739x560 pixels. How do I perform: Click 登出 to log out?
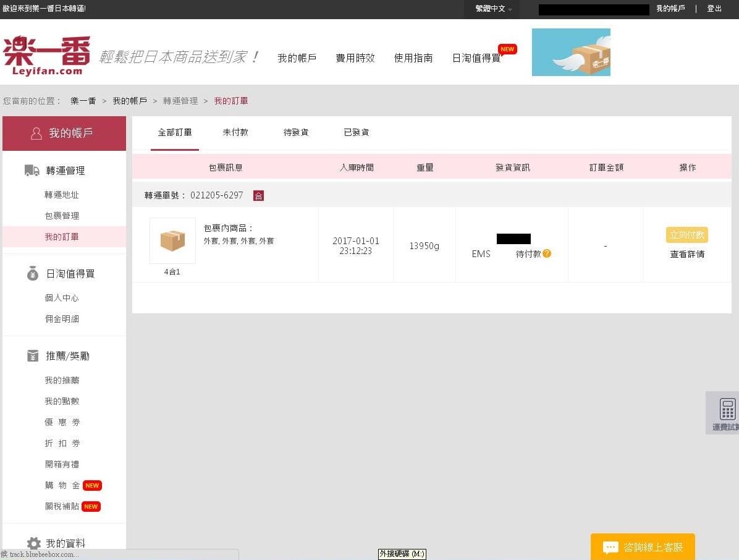[x=714, y=9]
